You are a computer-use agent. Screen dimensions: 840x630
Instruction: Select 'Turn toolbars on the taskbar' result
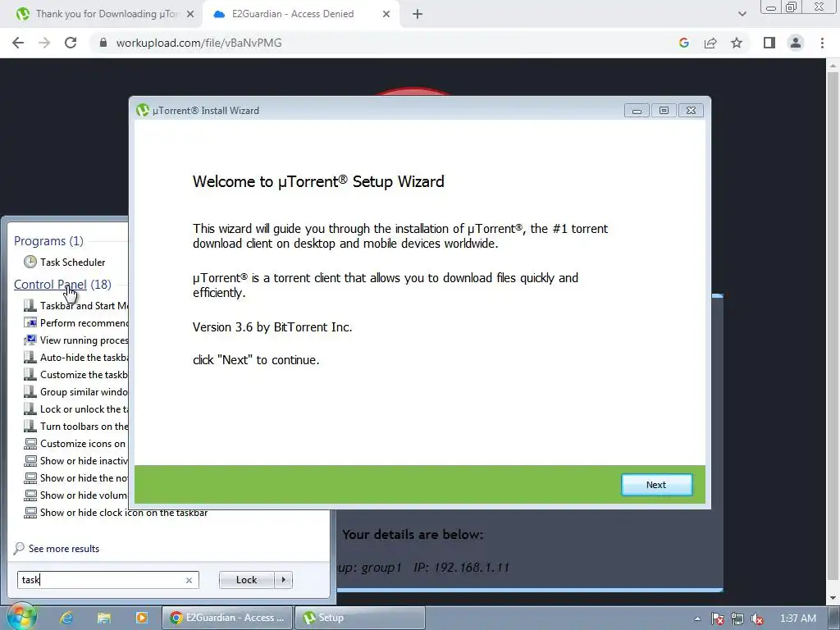coord(75,427)
